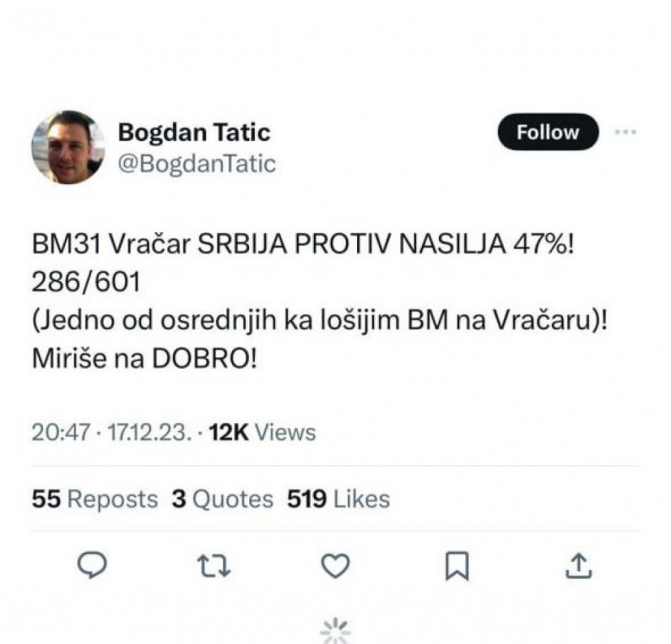This screenshot has height=644, width=671.
Task: Open the three-dot more options menu
Action: tap(626, 132)
